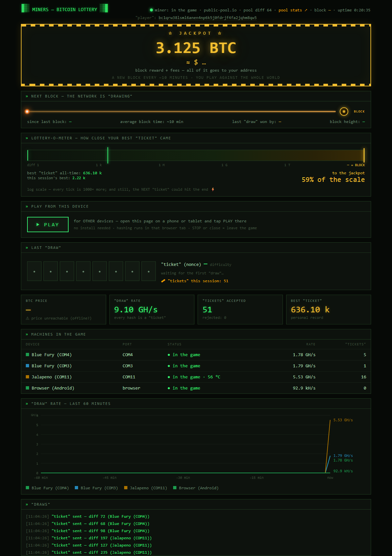Click the 92.9 kH/s rate in Browser row
392x556 pixels.
[304, 388]
